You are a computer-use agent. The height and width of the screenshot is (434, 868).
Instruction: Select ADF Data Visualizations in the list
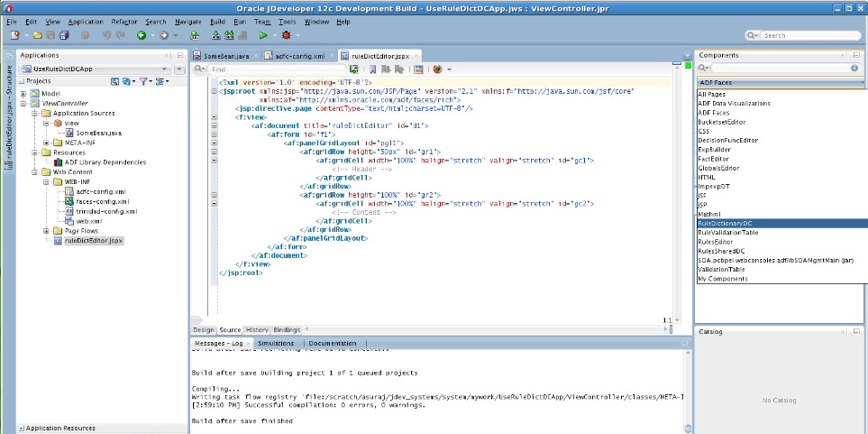coord(734,103)
